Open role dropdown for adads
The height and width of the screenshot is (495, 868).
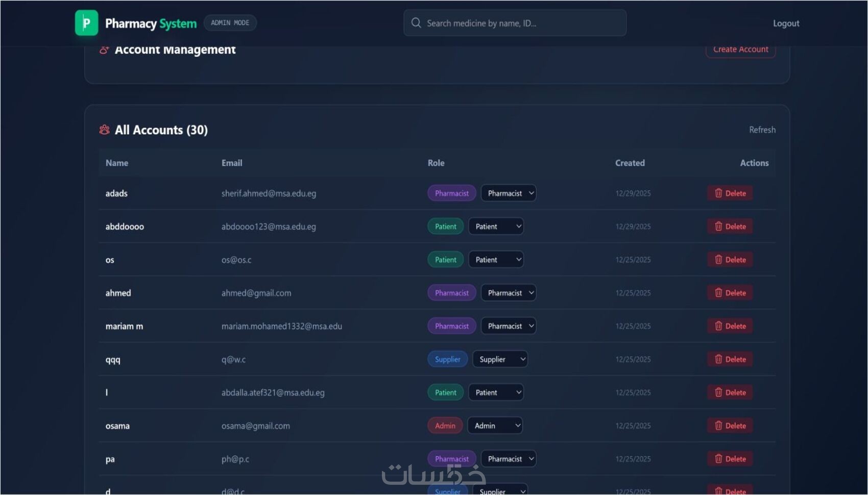(x=509, y=193)
